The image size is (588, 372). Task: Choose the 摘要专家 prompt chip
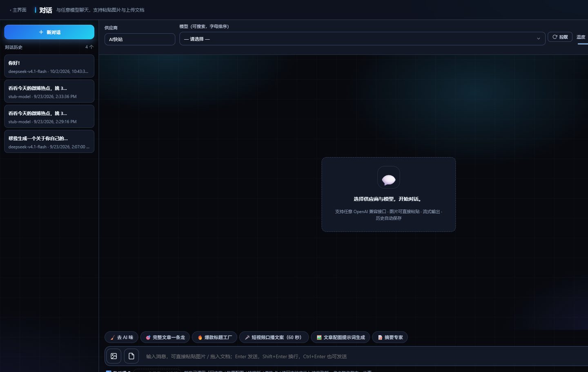click(x=390, y=337)
